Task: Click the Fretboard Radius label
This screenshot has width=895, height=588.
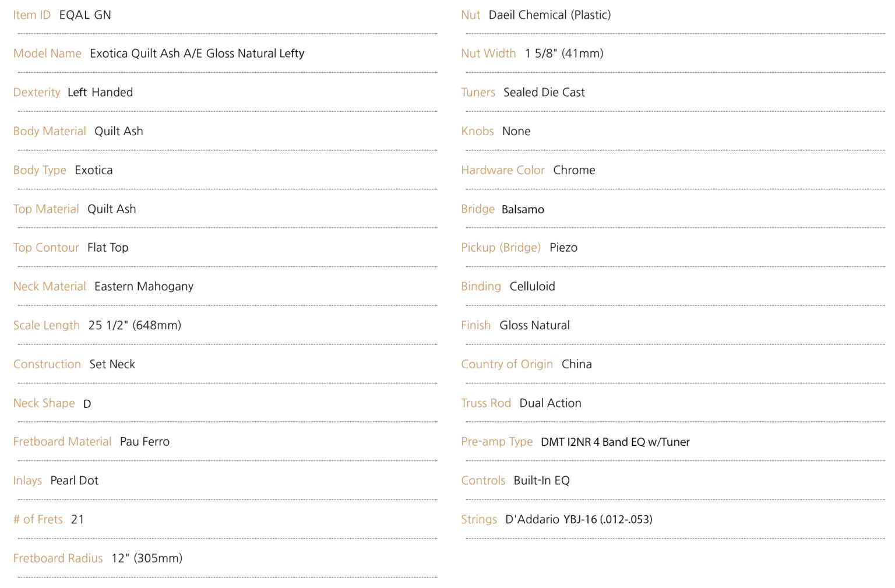Action: click(58, 558)
